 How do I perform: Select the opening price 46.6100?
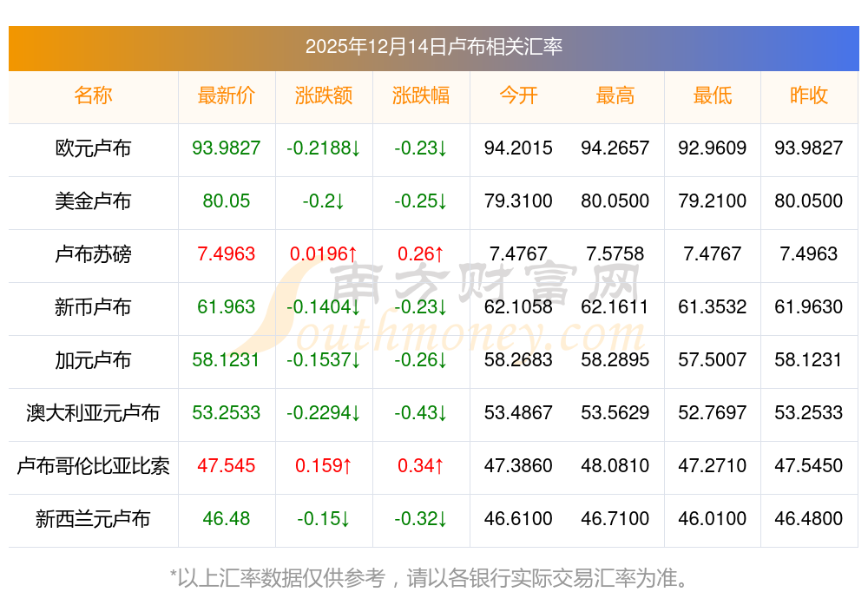518,519
